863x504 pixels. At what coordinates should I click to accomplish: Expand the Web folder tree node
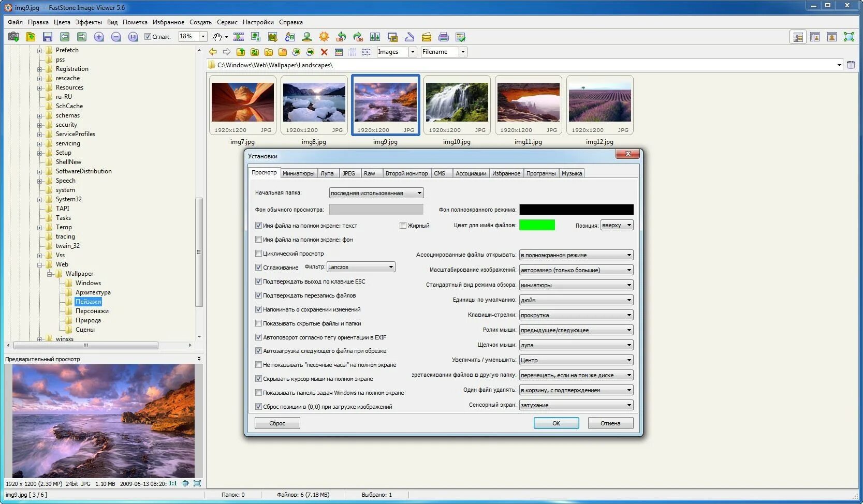40,264
